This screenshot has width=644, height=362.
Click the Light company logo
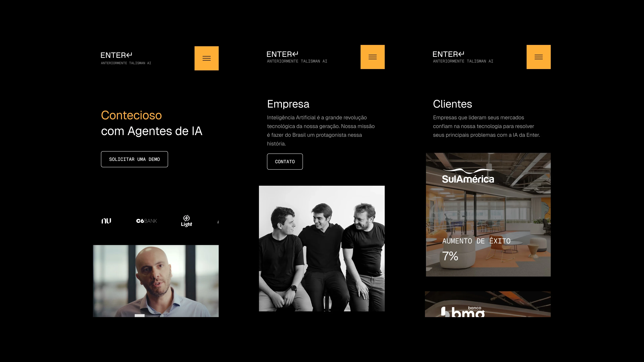(186, 221)
